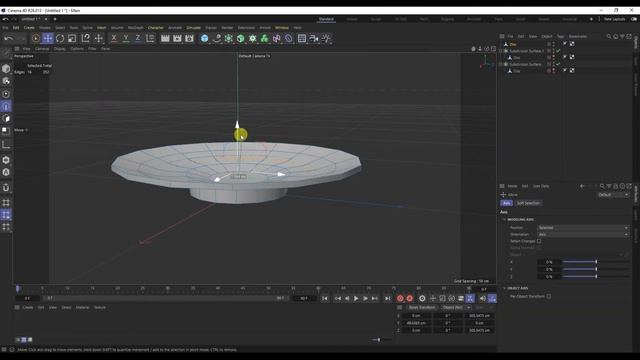Open the Window menu
The image size is (640, 360).
282,28
